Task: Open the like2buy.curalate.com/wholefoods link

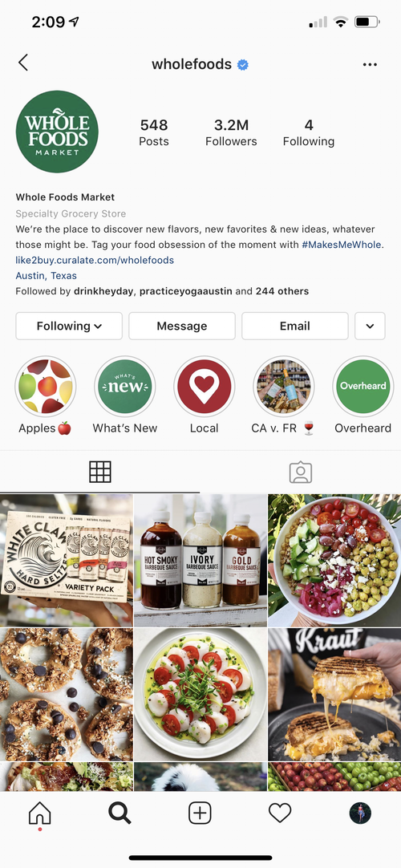Action: (x=95, y=260)
